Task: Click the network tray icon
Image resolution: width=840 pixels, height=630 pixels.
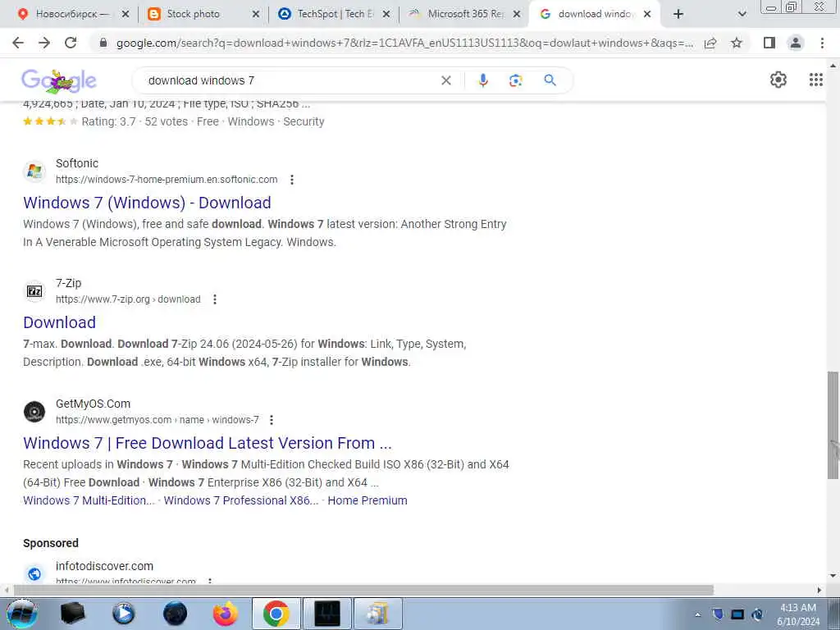Action: [737, 614]
